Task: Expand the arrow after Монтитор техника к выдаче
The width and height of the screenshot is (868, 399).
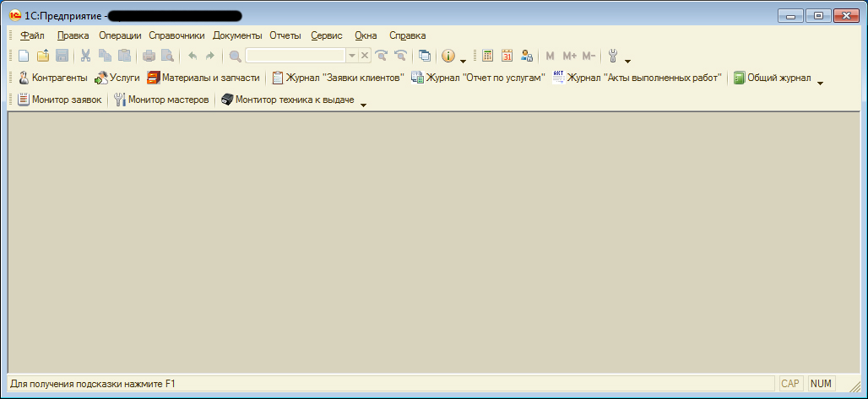Action: tap(364, 105)
